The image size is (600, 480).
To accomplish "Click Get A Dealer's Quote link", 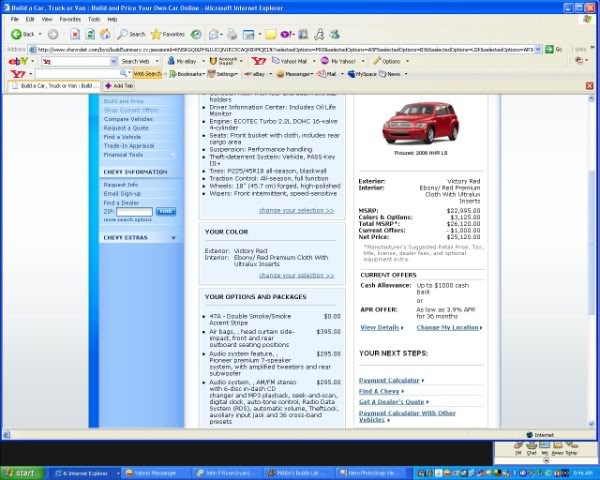I will coord(391,402).
